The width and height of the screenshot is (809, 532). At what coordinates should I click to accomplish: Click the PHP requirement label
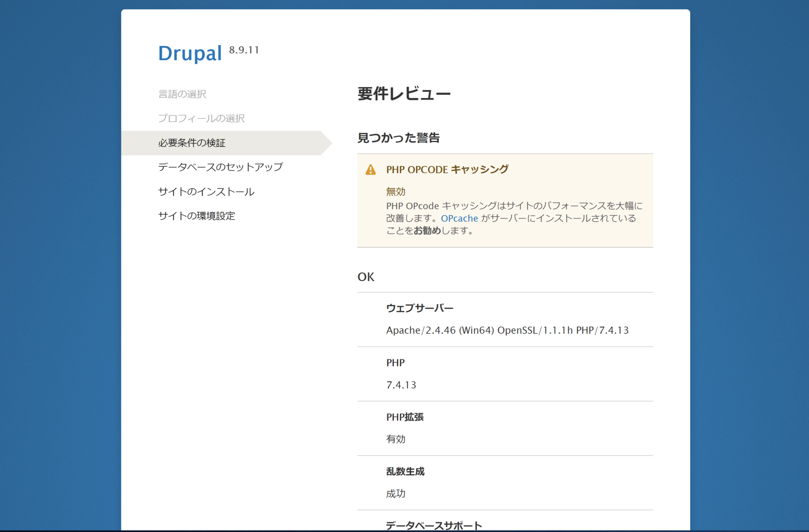(x=395, y=363)
